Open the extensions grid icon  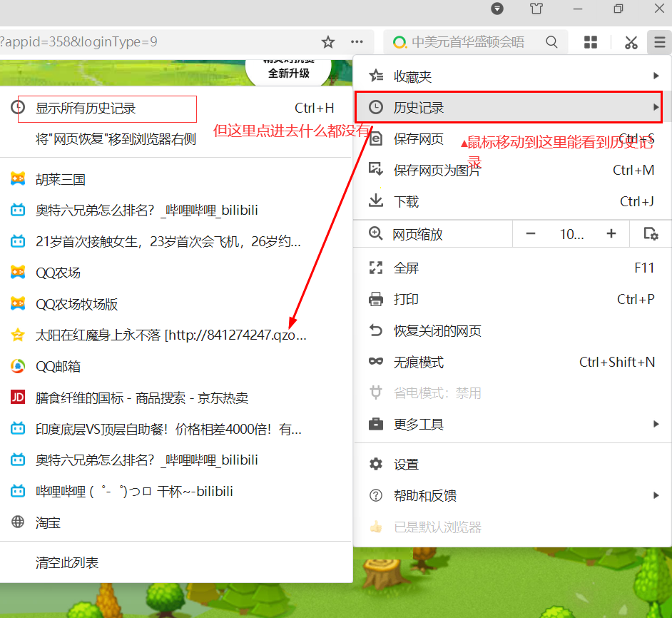[591, 42]
